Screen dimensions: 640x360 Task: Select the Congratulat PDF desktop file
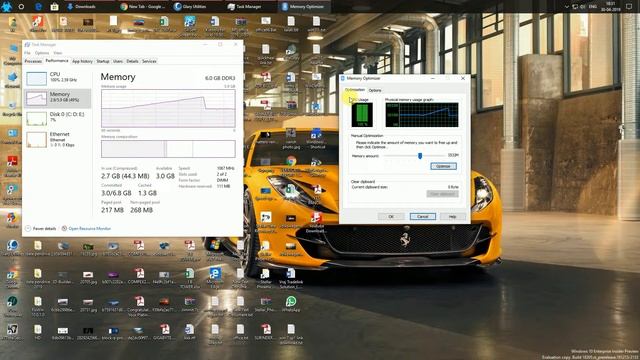pos(139,305)
